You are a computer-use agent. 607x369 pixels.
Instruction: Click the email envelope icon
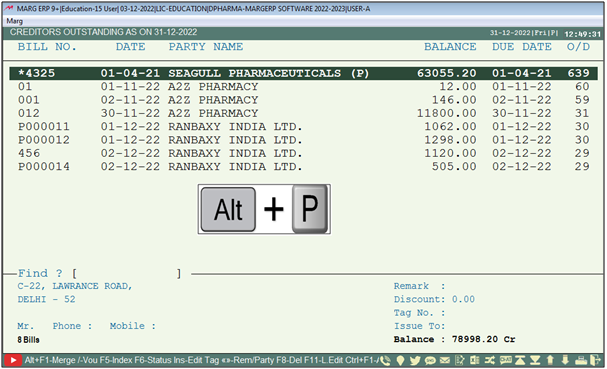tap(445, 360)
